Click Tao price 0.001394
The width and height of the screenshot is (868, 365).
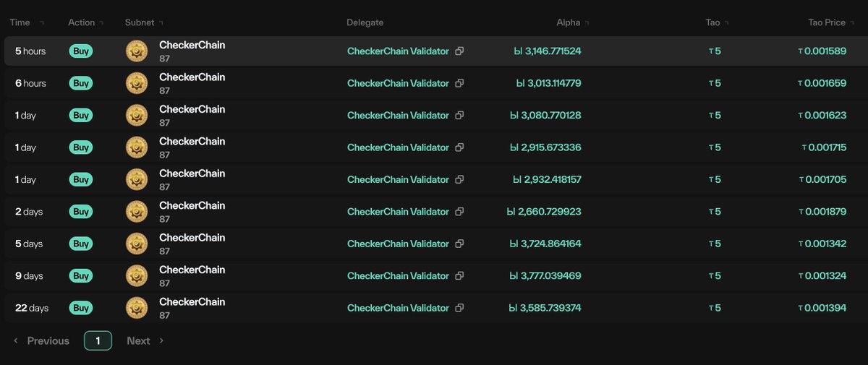pyautogui.click(x=822, y=308)
